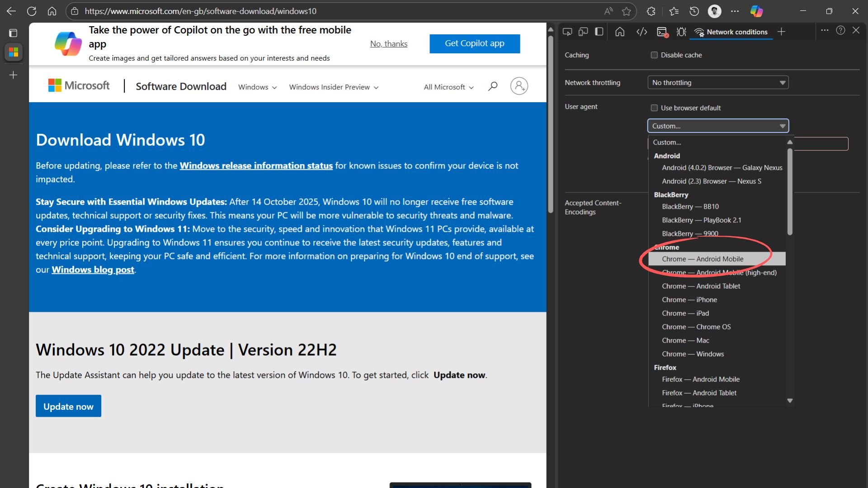Open a new tab with plus icon
The image size is (868, 488).
[x=13, y=75]
